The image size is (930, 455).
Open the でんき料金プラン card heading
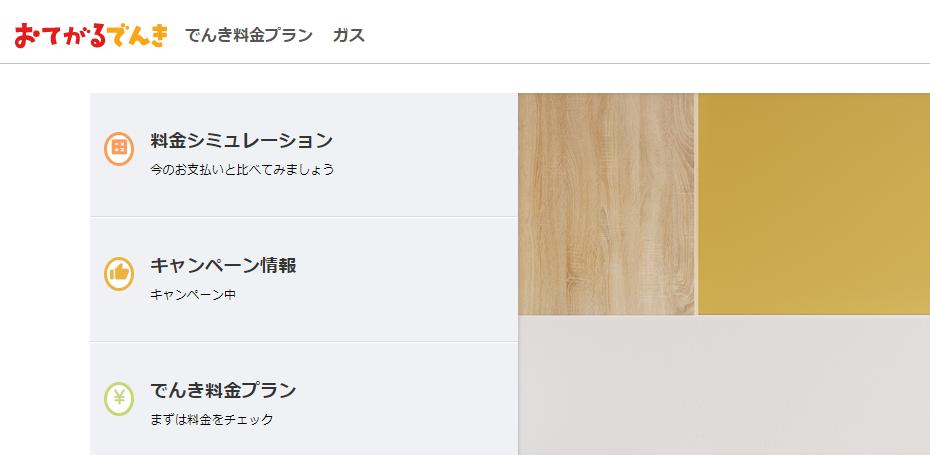(223, 390)
